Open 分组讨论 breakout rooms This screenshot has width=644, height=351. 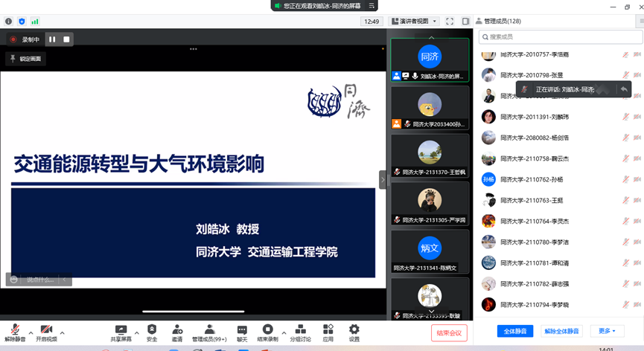[x=300, y=330]
